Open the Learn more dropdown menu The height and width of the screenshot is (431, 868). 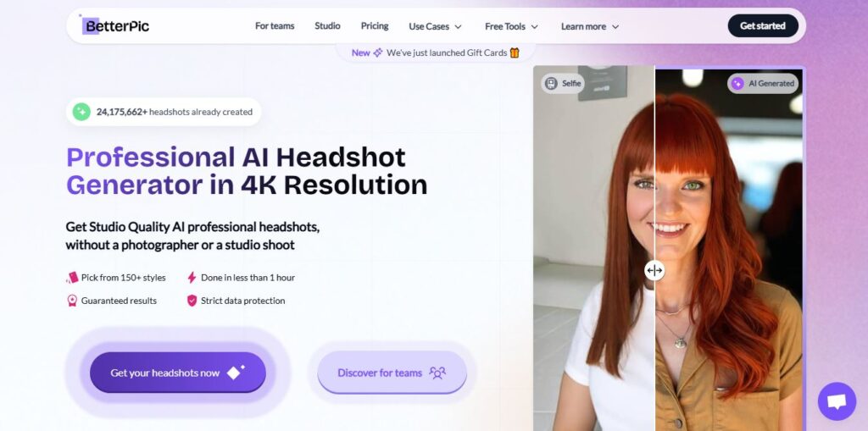click(590, 26)
